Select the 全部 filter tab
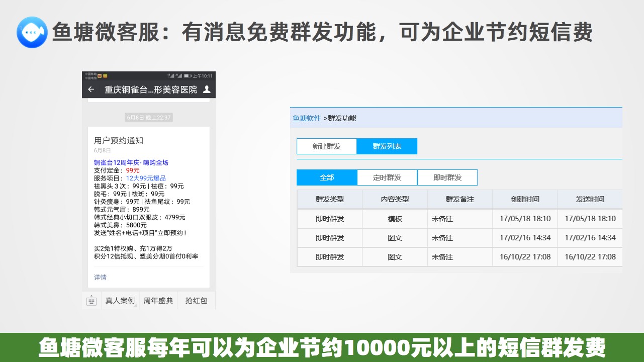Screen dimensions: 644x362 point(327,177)
